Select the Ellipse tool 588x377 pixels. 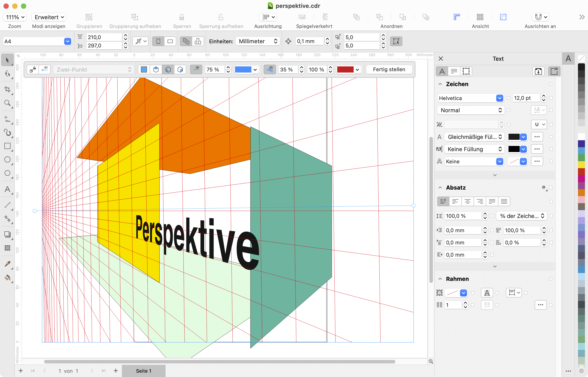pos(7,160)
